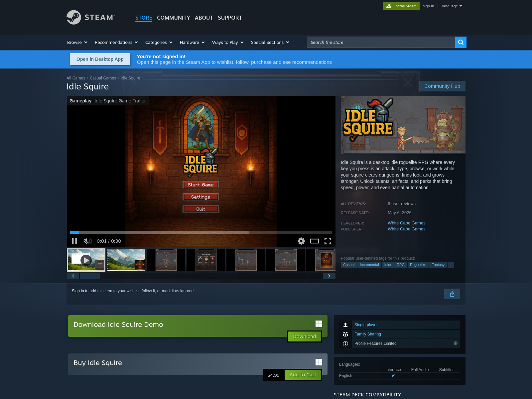Click the share icon button
This screenshot has height=399, width=532.
pos(452,294)
